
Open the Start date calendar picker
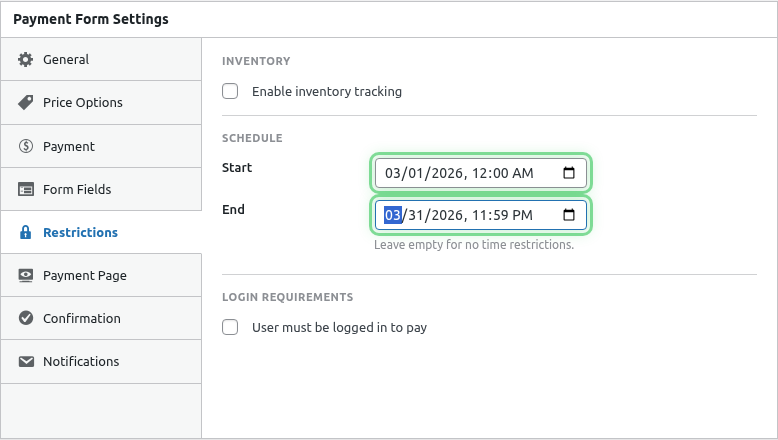568,173
